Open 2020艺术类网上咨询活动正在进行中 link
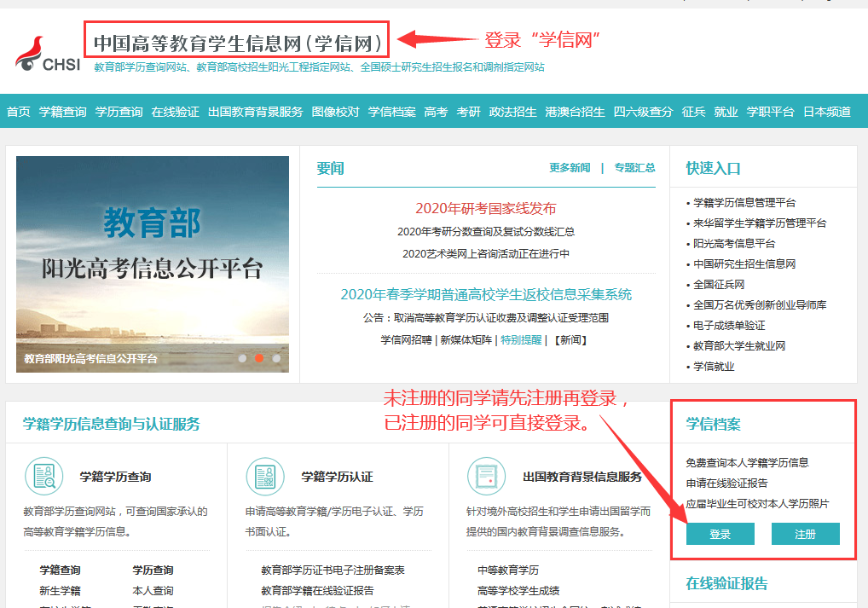 tap(485, 253)
